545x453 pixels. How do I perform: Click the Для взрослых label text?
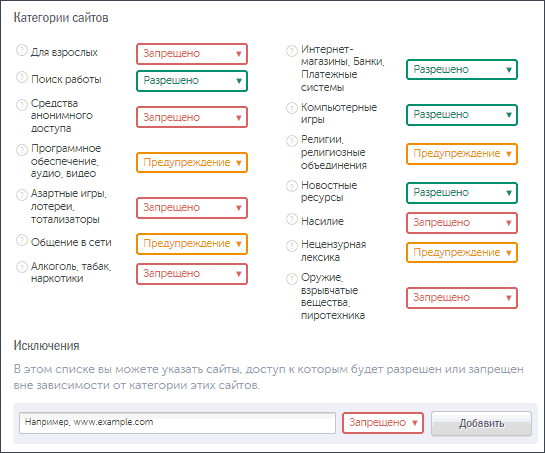coord(64,52)
